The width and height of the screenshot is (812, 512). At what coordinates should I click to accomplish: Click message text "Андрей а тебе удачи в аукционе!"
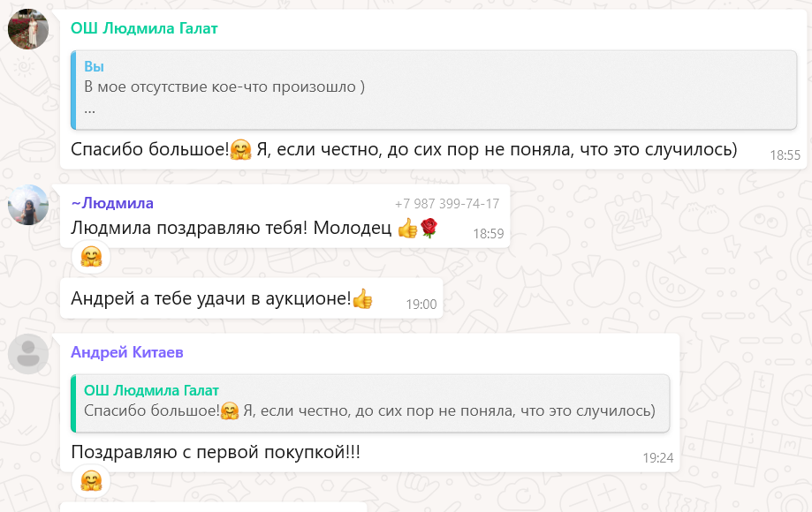211,299
